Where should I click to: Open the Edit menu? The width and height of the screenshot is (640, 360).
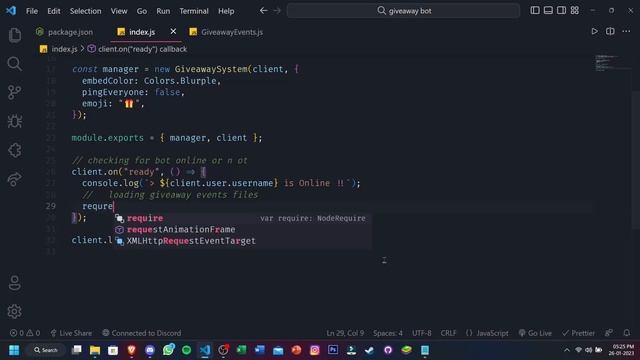coord(53,11)
